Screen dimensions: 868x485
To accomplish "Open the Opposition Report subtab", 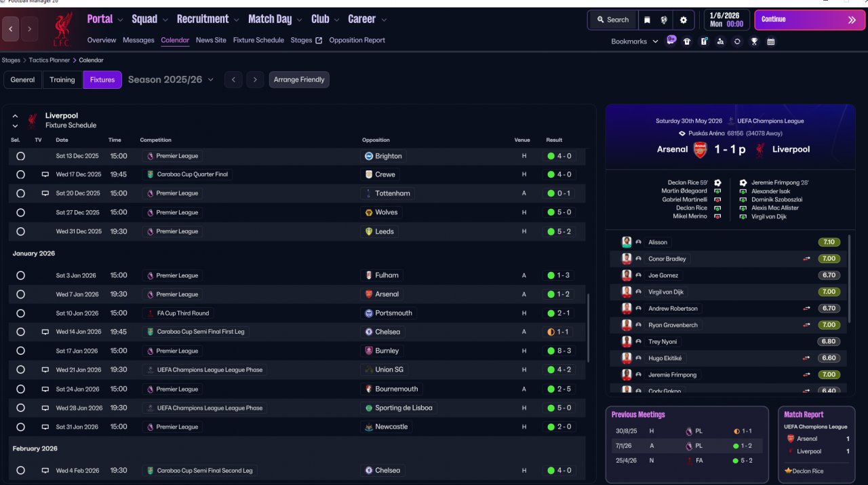I will 357,40.
